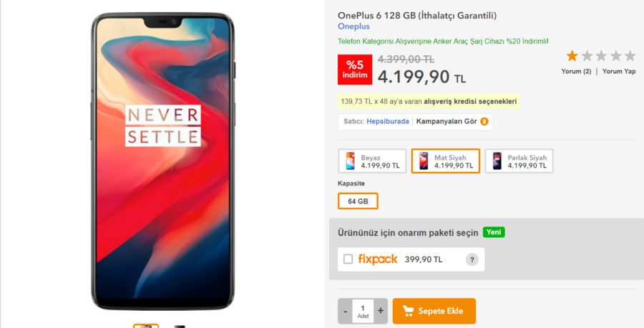Decrease quantity with the minus button

345,311
